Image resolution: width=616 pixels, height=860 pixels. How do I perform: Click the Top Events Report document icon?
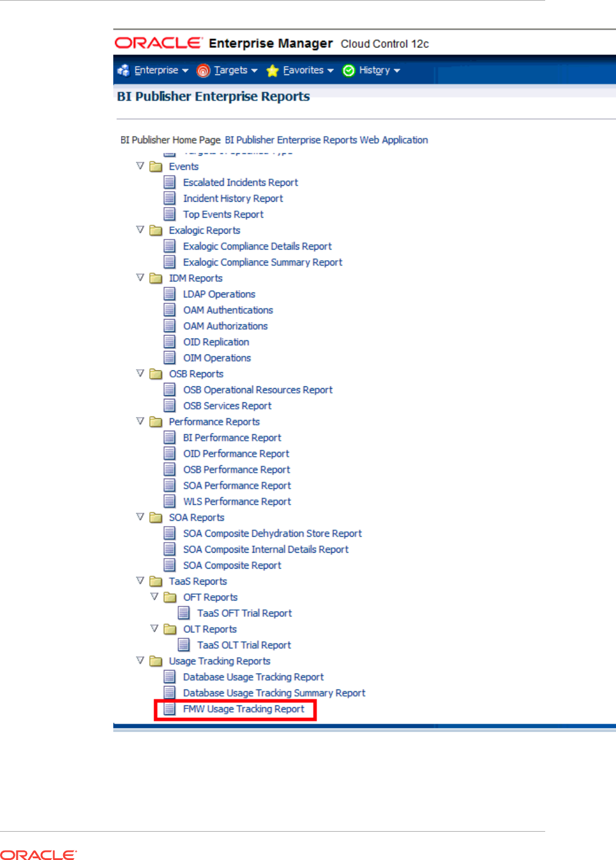170,214
